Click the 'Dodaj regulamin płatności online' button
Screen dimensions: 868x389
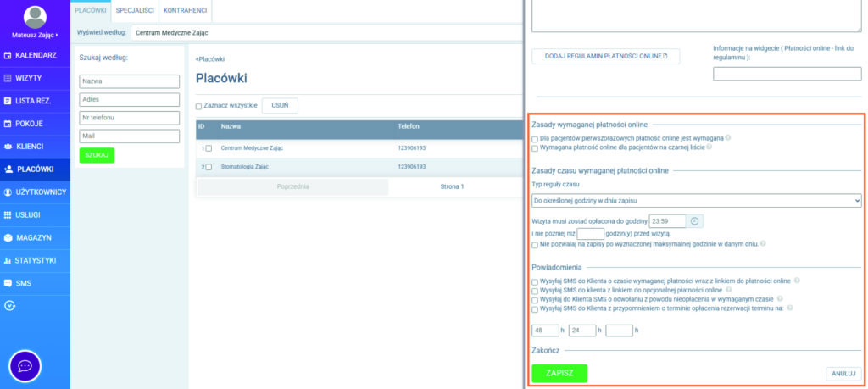click(607, 57)
